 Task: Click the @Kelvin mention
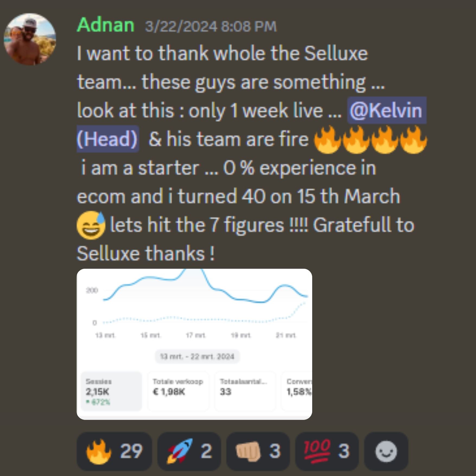[387, 110]
